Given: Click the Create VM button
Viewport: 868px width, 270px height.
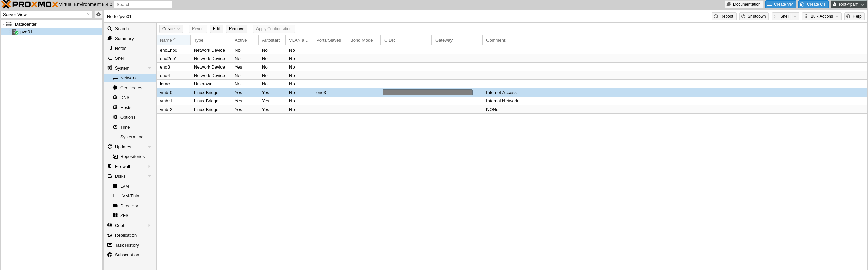Looking at the screenshot, I should click(x=780, y=4).
